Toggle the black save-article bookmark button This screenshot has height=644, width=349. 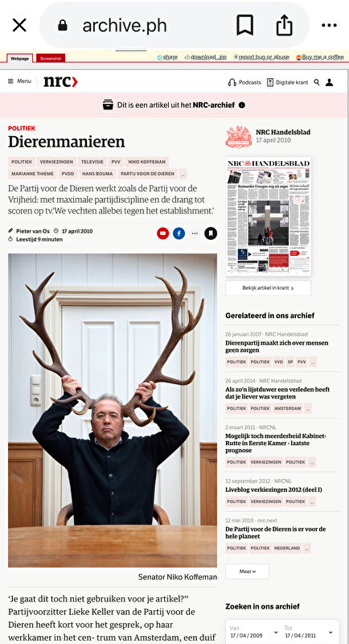coord(211,233)
